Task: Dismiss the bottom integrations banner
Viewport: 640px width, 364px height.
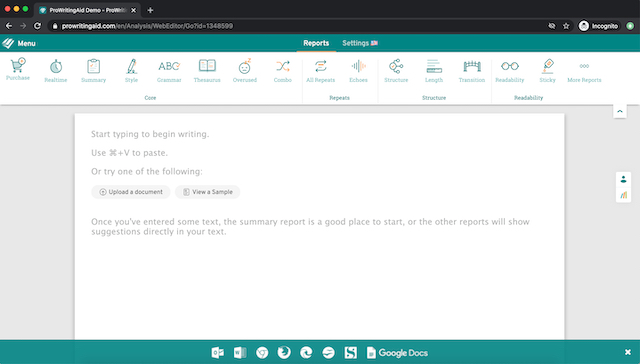Action: 628,352
